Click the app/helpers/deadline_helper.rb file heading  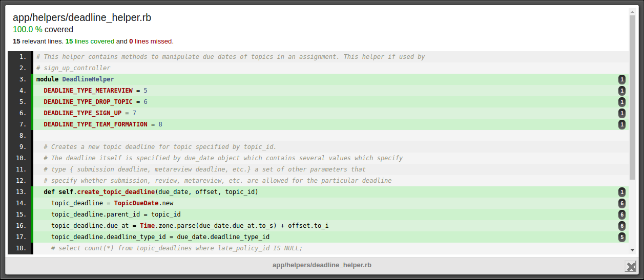pos(82,18)
